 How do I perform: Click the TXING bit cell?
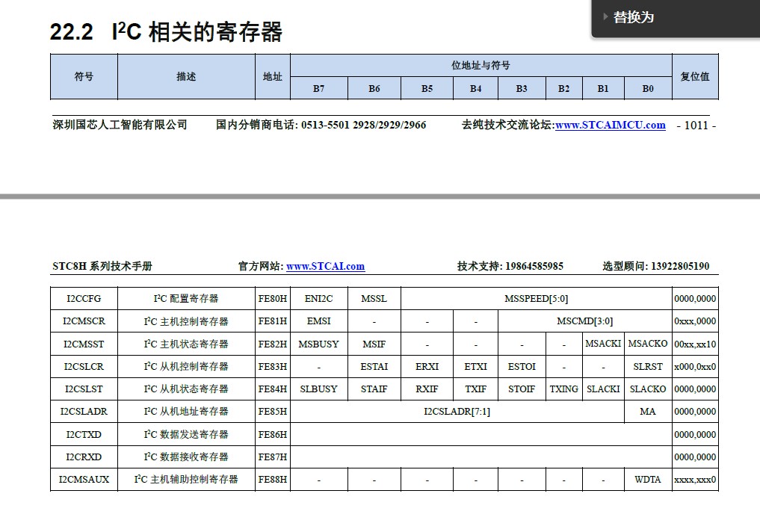pos(563,389)
